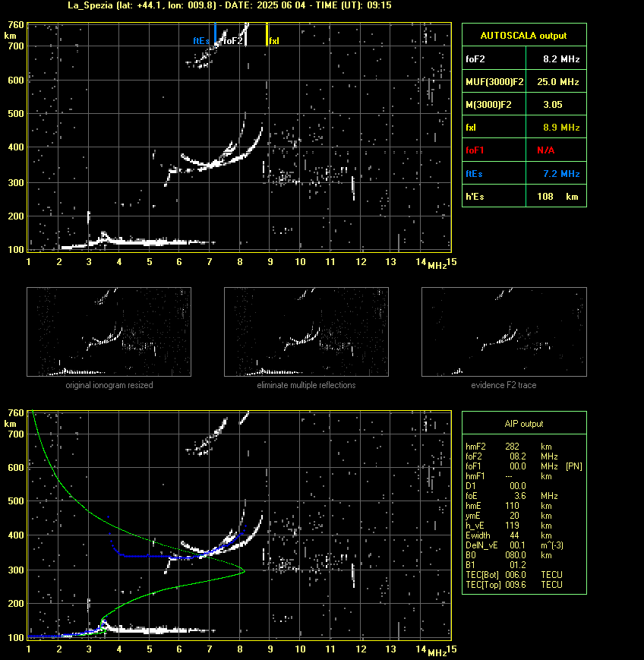Screen dimensions: 644x660
Task: Select the foF1 00.0 MHz [PN] row
Action: 524,466
